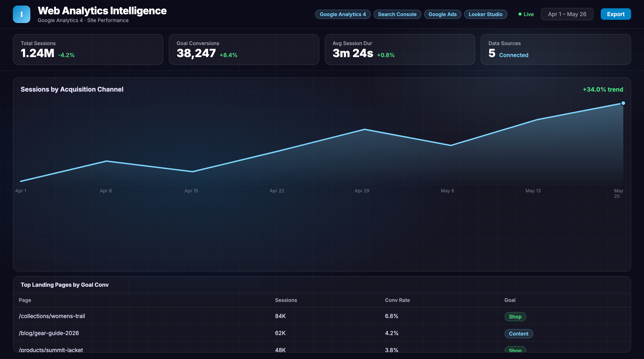Click the Connected link in Data Sources
This screenshot has width=644, height=359.
(514, 55)
